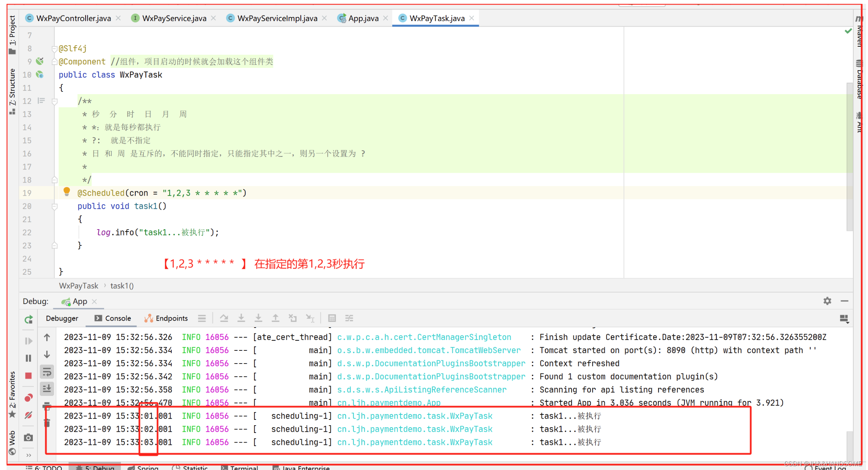Click the lightbulb intention icon
Viewport: 868px width, 470px height.
(67, 191)
